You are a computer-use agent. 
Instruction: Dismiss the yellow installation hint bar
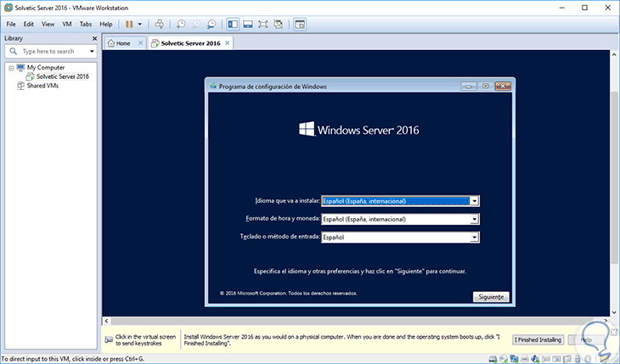click(614, 331)
